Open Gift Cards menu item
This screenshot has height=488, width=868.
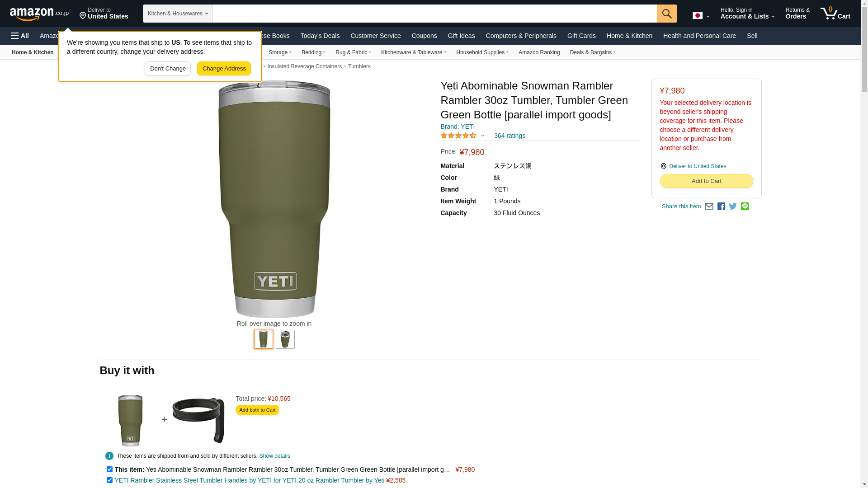point(581,36)
